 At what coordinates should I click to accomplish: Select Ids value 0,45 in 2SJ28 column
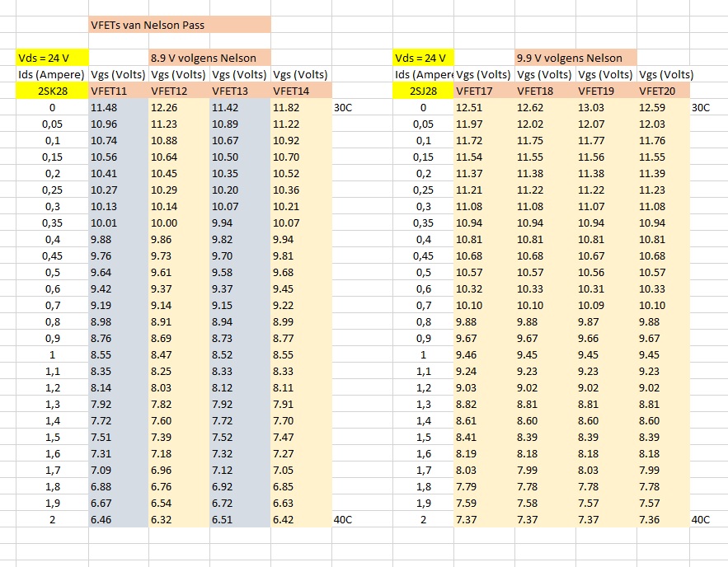point(423,255)
